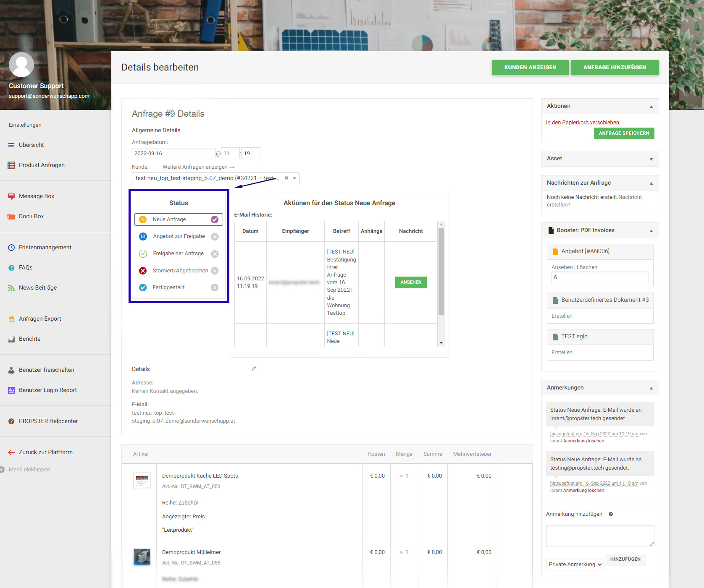Collapse the Booster: PDF Invoices panel
The image size is (704, 588).
click(x=651, y=231)
